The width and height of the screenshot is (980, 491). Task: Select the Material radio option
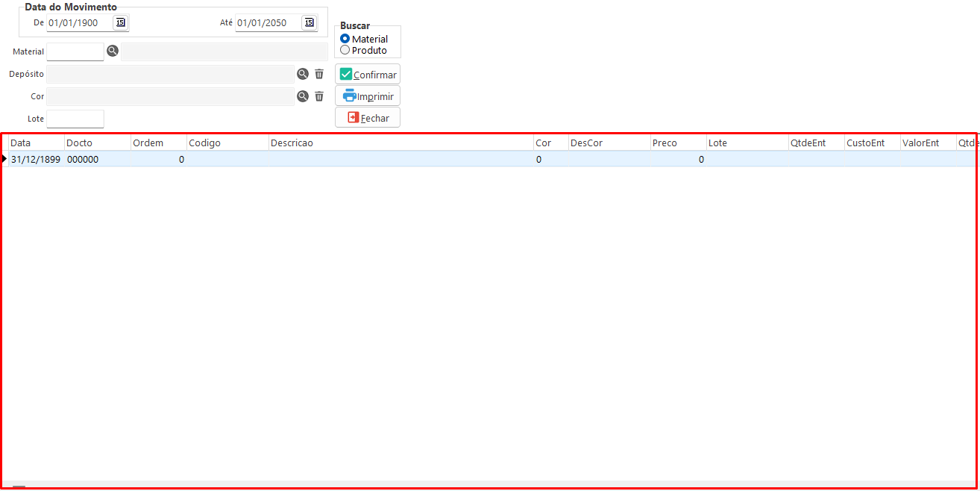pos(345,39)
